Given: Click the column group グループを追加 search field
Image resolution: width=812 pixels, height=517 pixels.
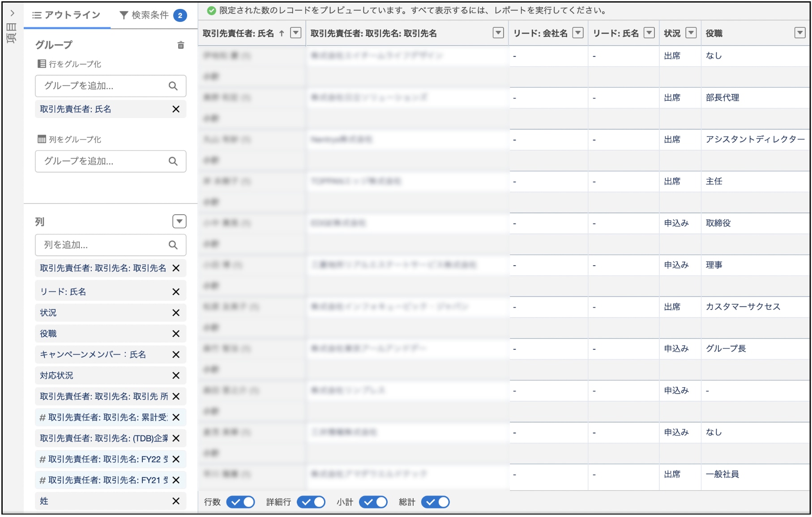Looking at the screenshot, I should pos(111,161).
